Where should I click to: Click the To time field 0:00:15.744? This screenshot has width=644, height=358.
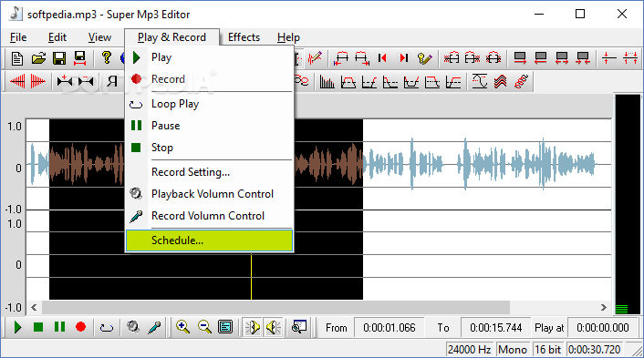pyautogui.click(x=495, y=328)
